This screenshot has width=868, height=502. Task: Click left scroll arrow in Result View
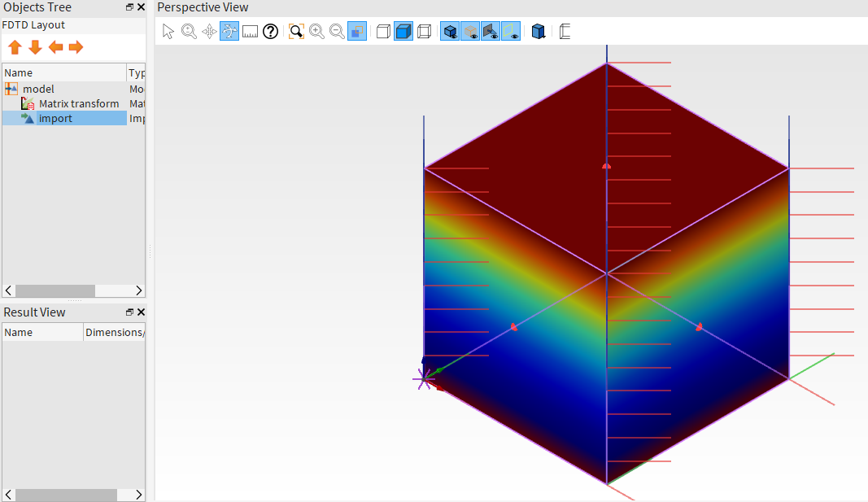pos(8,494)
